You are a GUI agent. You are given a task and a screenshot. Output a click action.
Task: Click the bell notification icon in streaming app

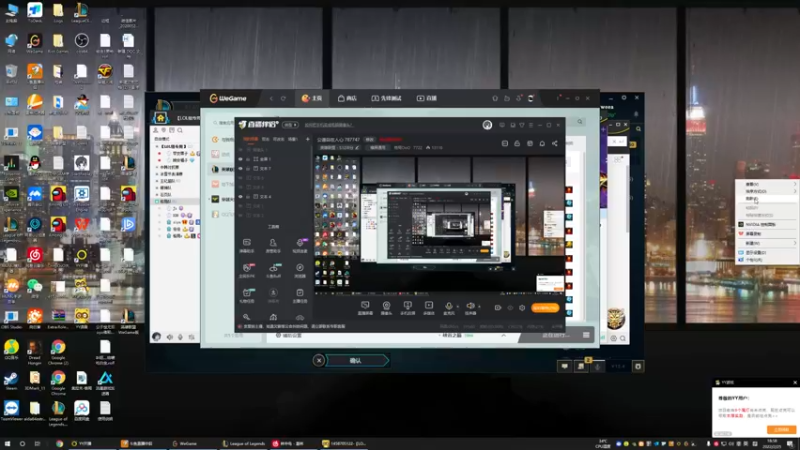click(542, 143)
